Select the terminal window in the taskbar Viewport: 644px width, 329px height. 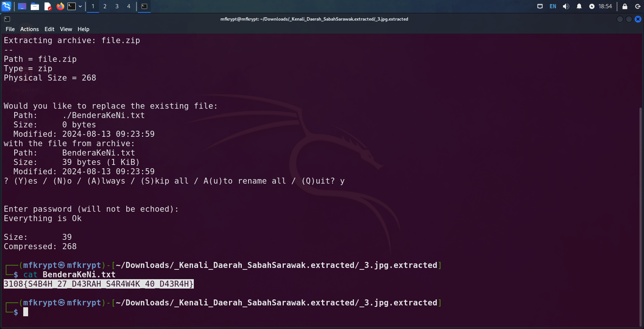click(x=144, y=6)
